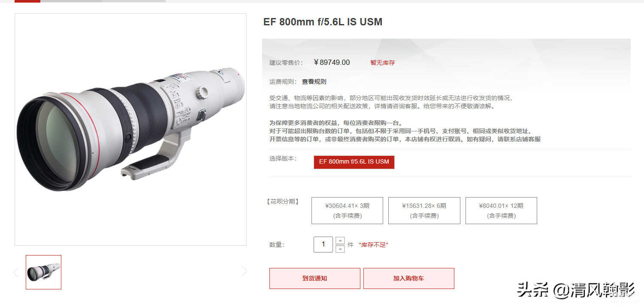Screen dimensions: 644x307
Task: Click the ¥89749.00 price text
Action: pos(332,62)
